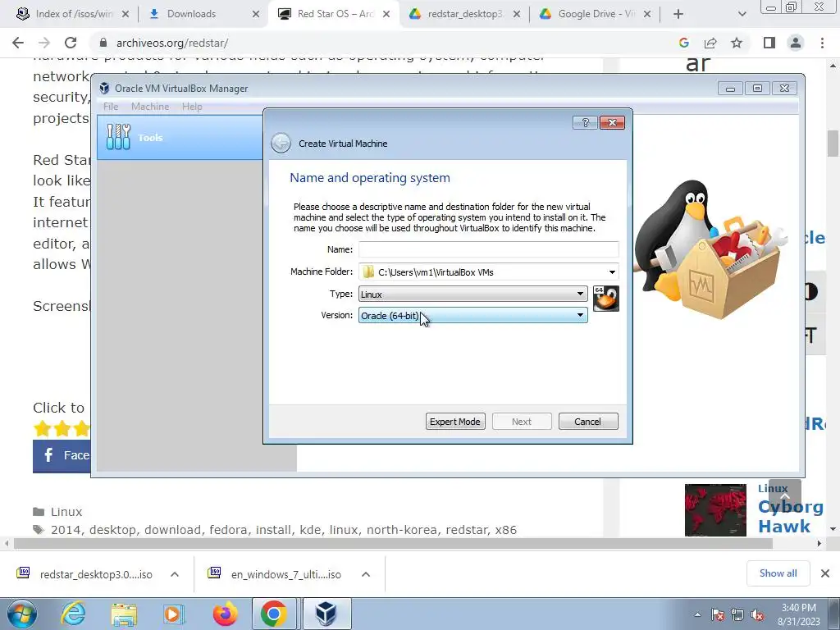The image size is (840, 630).
Task: Switch to Google Drive - Vir tab
Action: [x=596, y=14]
